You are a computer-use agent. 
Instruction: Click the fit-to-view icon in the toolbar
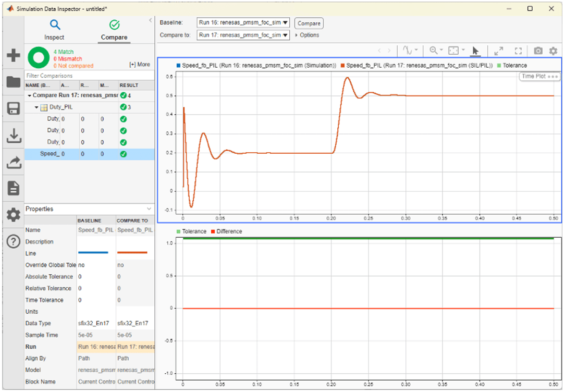pyautogui.click(x=452, y=51)
